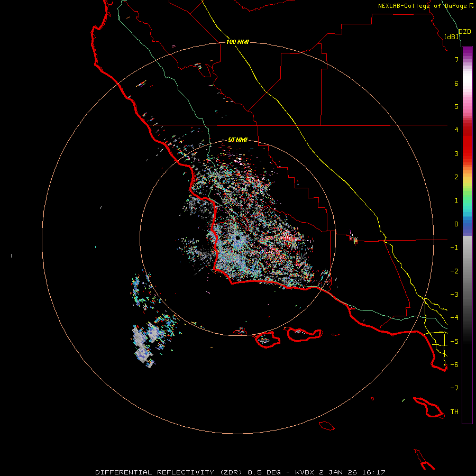Click the -1 scale tick label
476x476 pixels.
(454, 248)
